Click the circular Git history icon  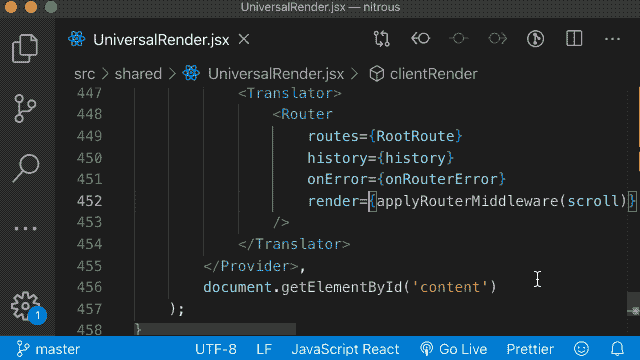point(535,39)
